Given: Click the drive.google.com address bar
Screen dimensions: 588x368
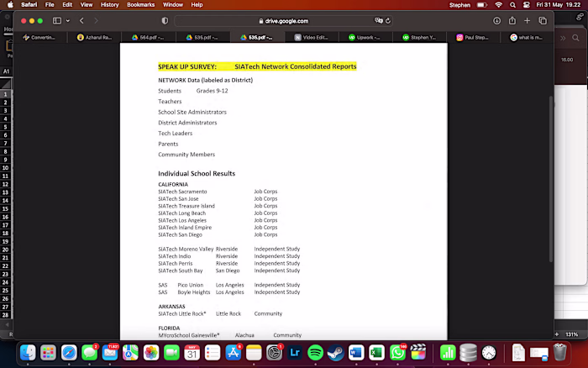Looking at the screenshot, I should (x=284, y=21).
